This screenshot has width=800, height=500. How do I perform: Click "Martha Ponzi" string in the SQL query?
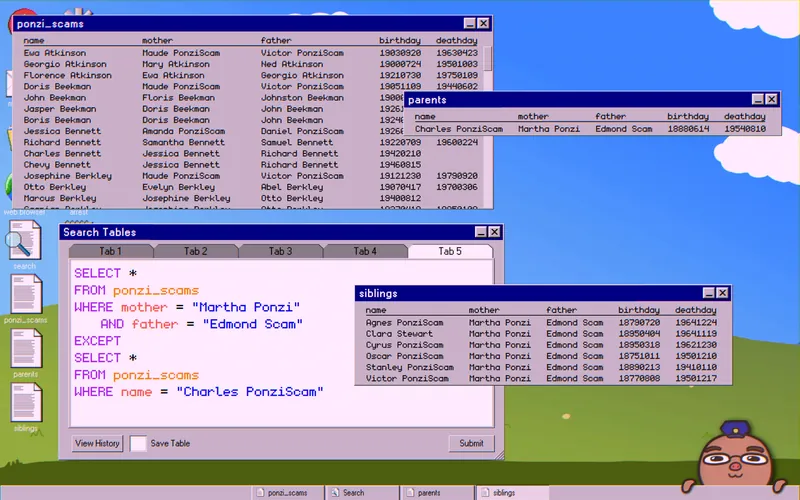[x=246, y=307]
